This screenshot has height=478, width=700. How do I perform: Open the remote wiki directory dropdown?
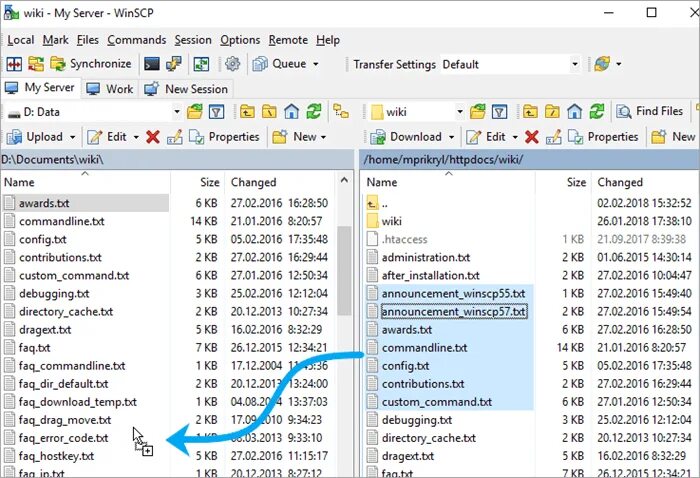coord(459,112)
